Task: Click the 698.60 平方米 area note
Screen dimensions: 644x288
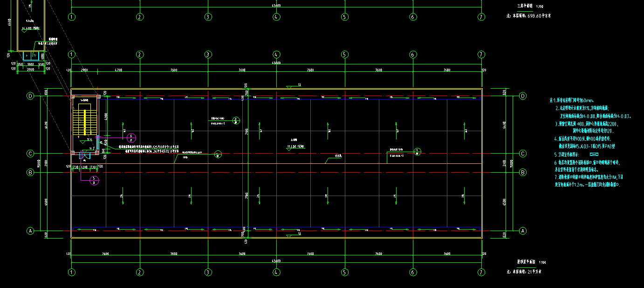Action: (x=539, y=16)
